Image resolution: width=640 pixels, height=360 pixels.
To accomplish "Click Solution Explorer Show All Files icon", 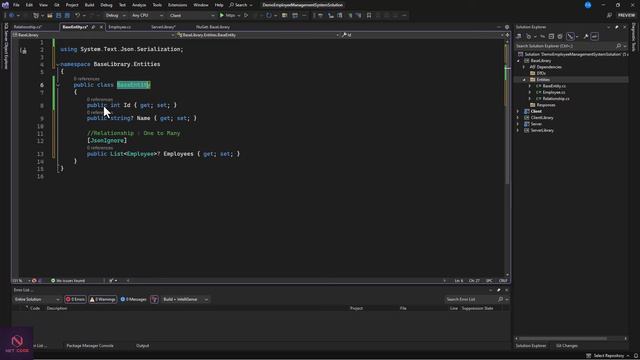I will pyautogui.click(x=560, y=36).
